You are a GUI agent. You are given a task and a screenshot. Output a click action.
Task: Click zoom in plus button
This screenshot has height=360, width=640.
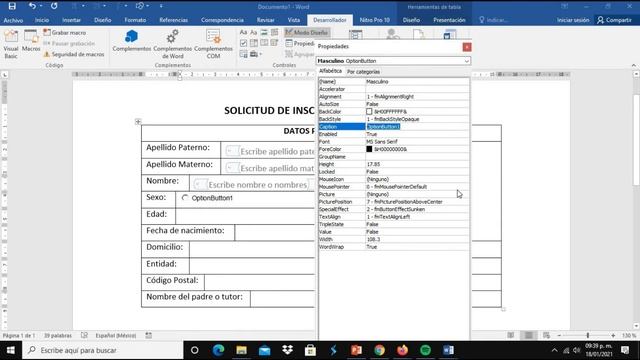point(613,335)
